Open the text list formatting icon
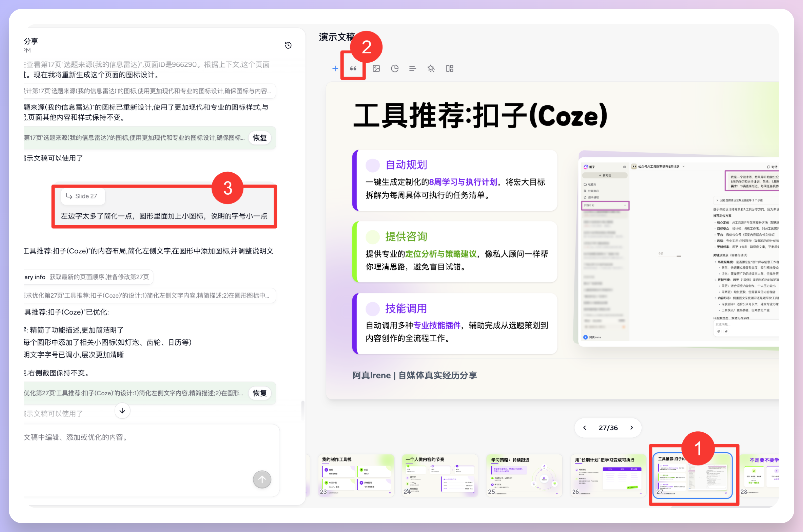803x532 pixels. click(x=412, y=68)
